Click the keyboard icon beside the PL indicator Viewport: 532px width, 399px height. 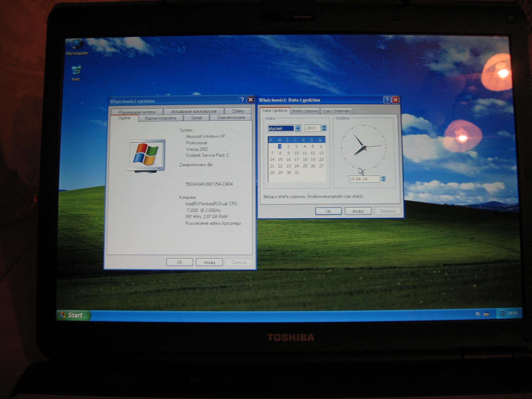tap(486, 314)
